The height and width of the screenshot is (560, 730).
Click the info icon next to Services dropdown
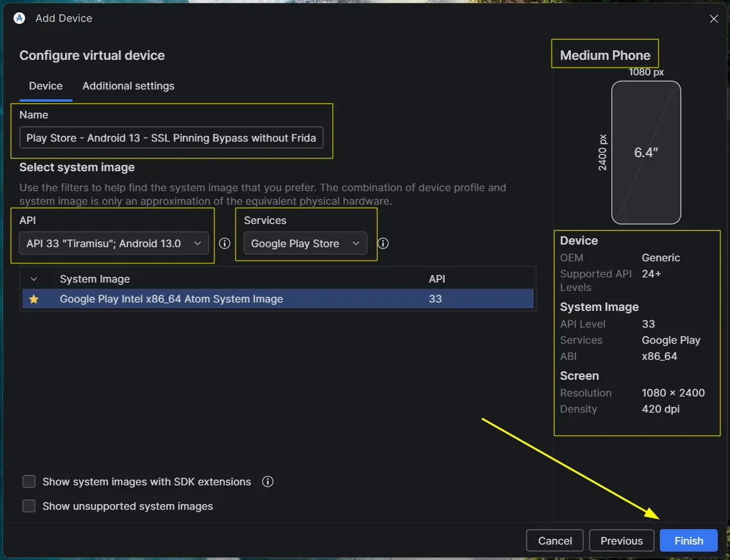(x=382, y=243)
